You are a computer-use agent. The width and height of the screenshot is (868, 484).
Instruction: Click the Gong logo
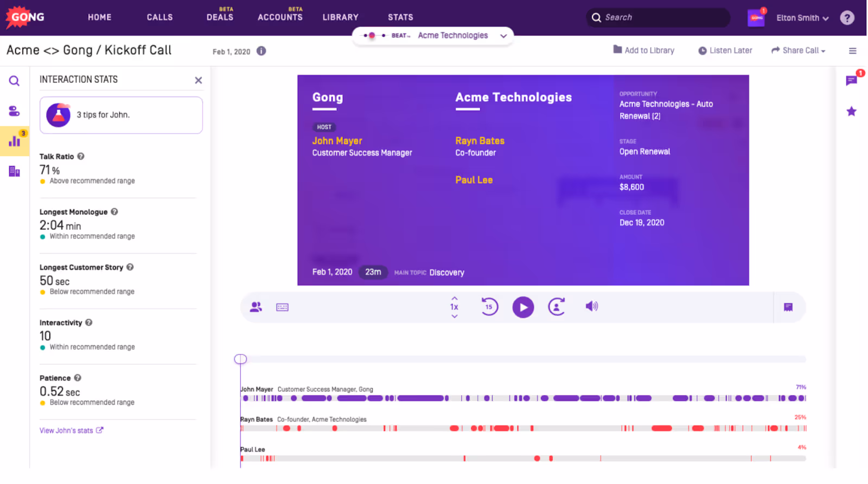tap(25, 17)
